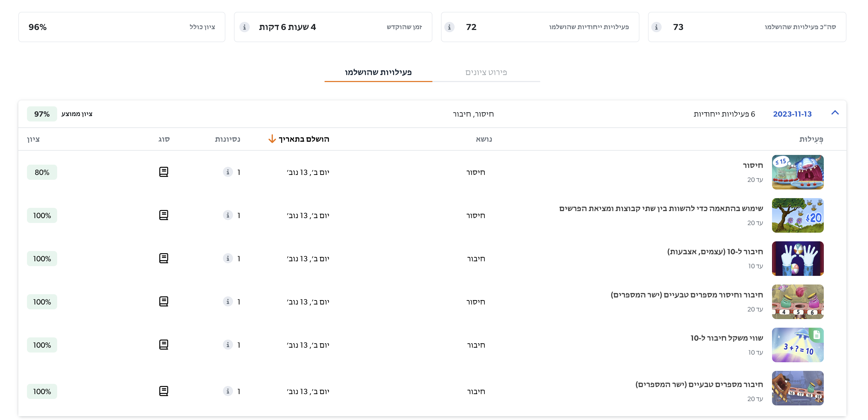Click info icon beside total activities count 73
The width and height of the screenshot is (868, 420).
pyautogui.click(x=656, y=27)
